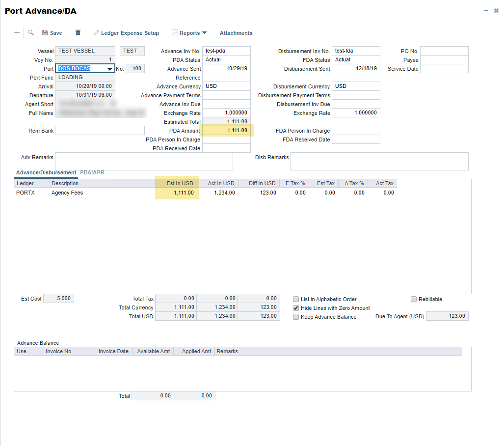Screen dimensions: 504x446
Task: Click the plus icon to add new
Action: click(x=17, y=33)
